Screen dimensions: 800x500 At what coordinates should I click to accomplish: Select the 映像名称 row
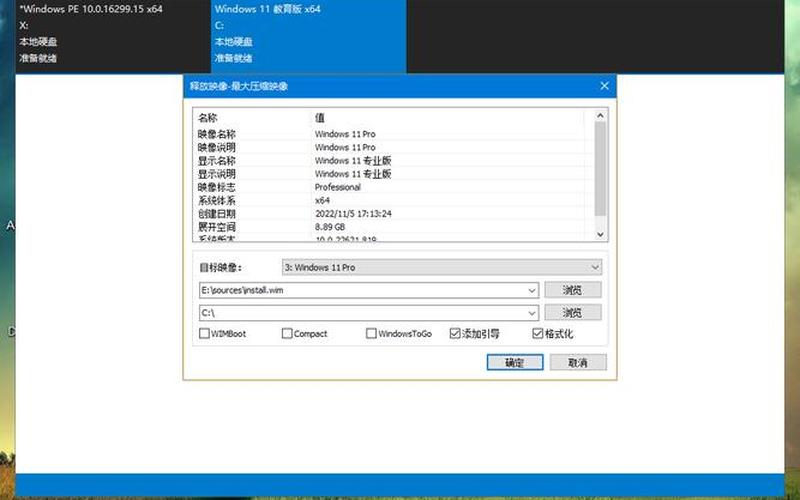tap(390, 134)
